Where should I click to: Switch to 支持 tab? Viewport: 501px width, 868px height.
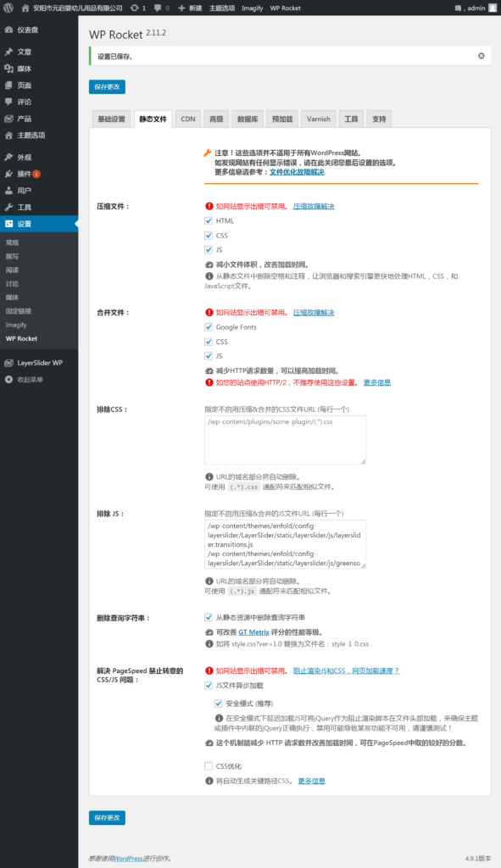pos(379,119)
